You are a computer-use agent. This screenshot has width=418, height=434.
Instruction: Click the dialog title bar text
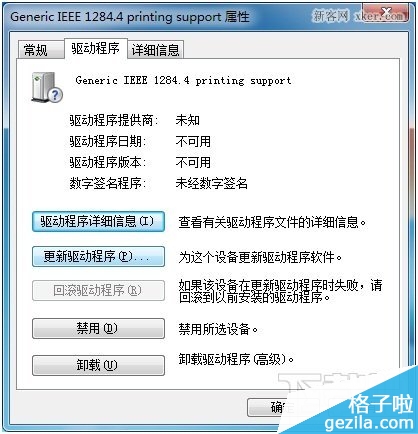130,17
